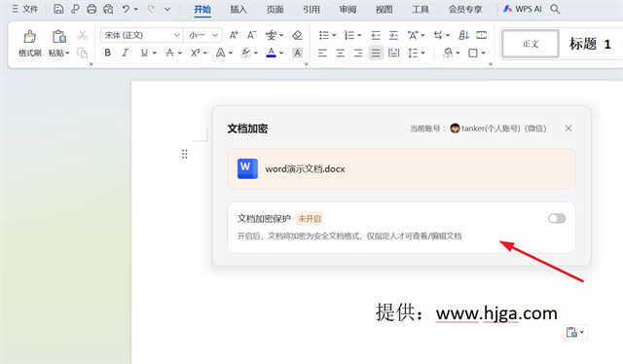Expand the Undo history dropdown arrow

coord(136,9)
